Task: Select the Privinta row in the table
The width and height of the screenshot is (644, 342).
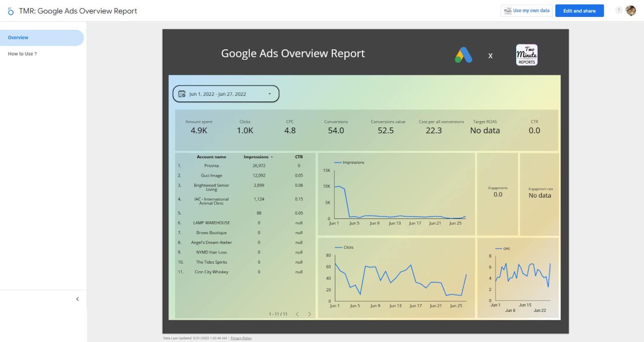Action: point(211,165)
